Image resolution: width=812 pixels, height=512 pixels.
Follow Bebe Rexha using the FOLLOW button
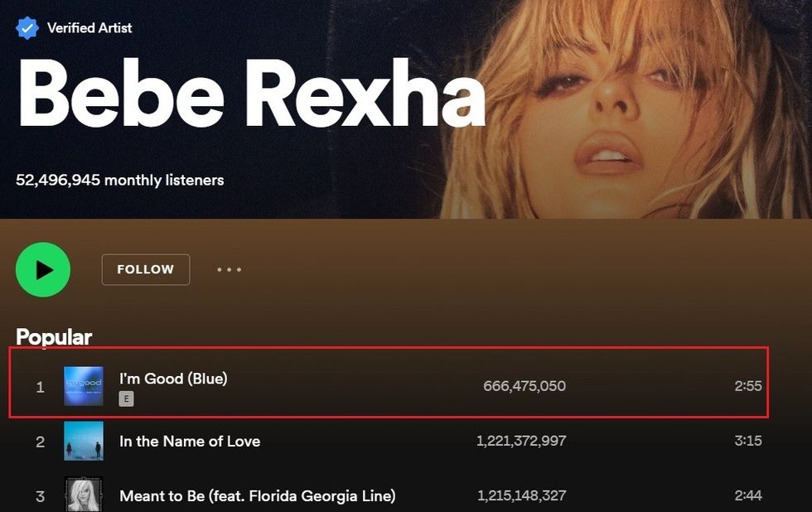click(x=146, y=269)
